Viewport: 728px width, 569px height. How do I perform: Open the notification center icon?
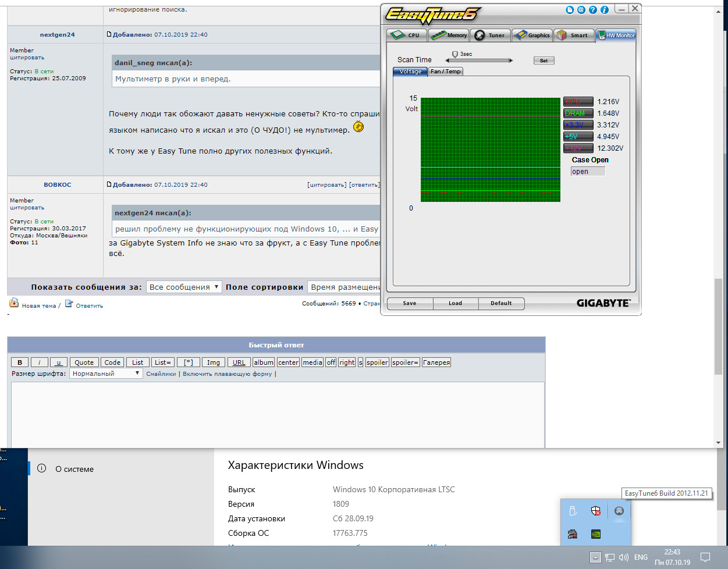[x=705, y=557]
